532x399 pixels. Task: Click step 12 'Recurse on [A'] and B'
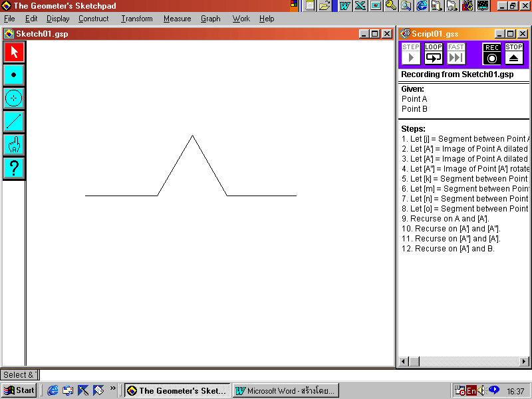(x=448, y=249)
